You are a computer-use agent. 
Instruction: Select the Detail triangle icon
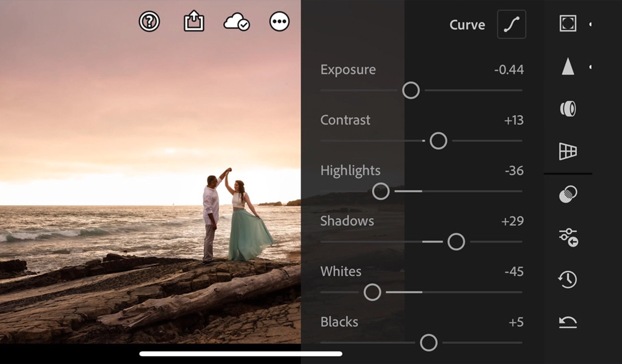[x=568, y=67]
